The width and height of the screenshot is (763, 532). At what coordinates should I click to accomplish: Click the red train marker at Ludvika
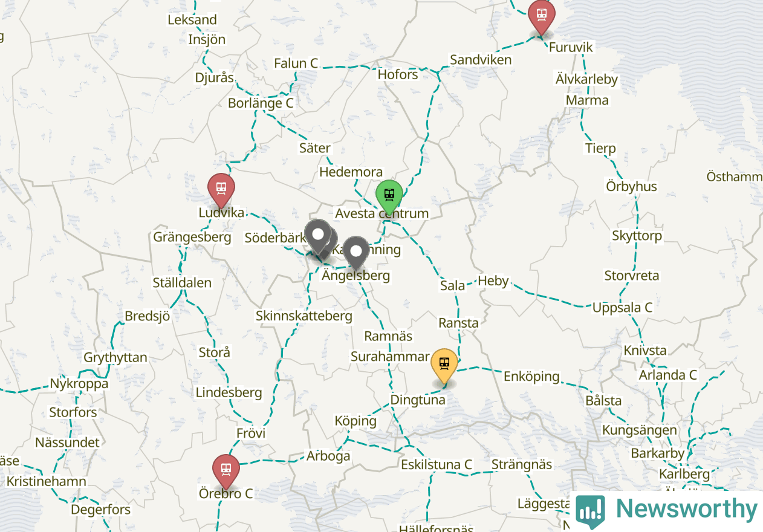tap(221, 189)
